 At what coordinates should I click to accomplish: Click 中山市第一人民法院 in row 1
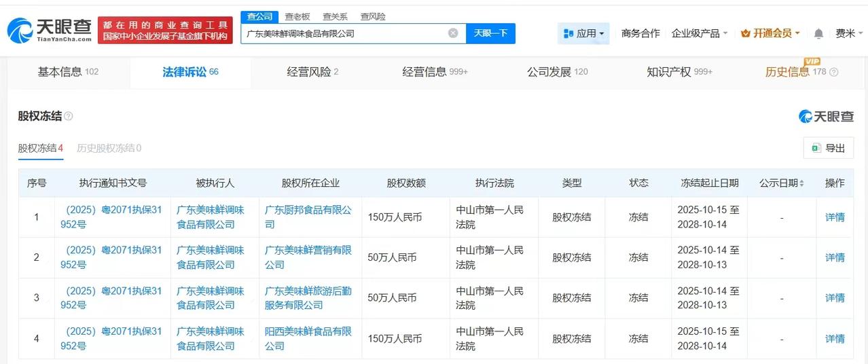490,217
